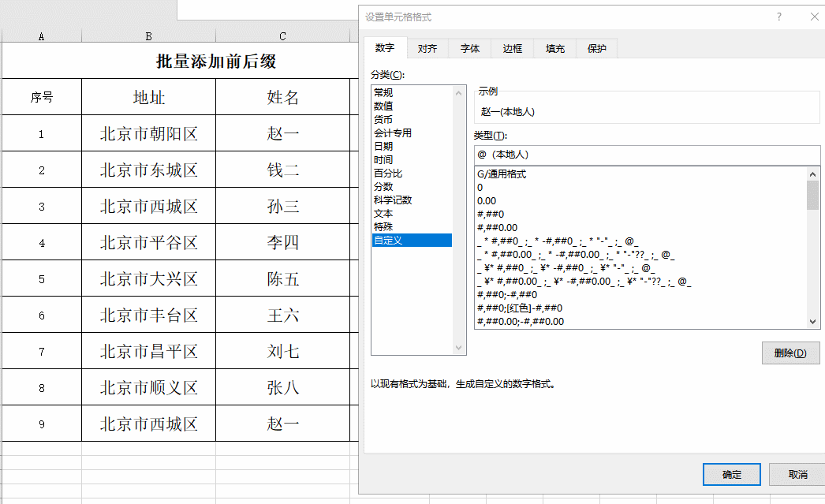This screenshot has height=504, width=825.
Task: Select the 张八 name cell
Action: point(282,387)
